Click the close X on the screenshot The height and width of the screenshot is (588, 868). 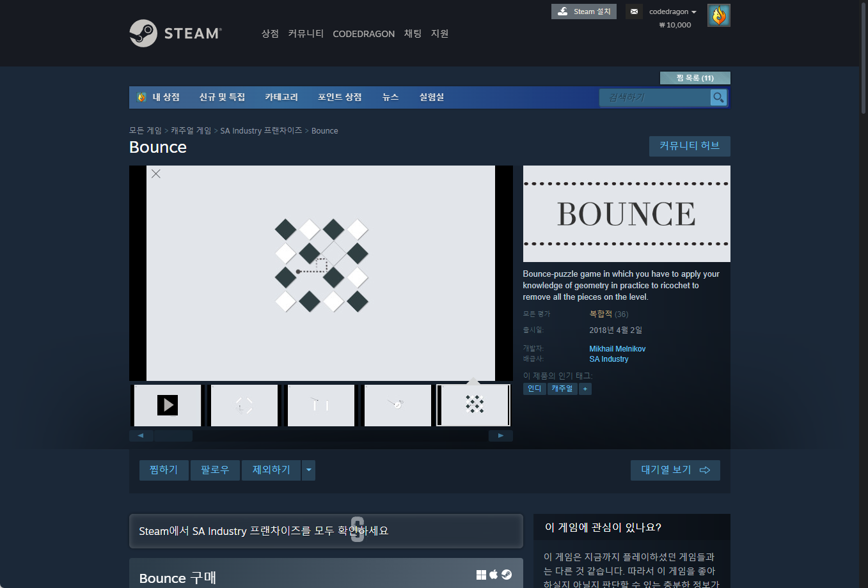pos(155,174)
